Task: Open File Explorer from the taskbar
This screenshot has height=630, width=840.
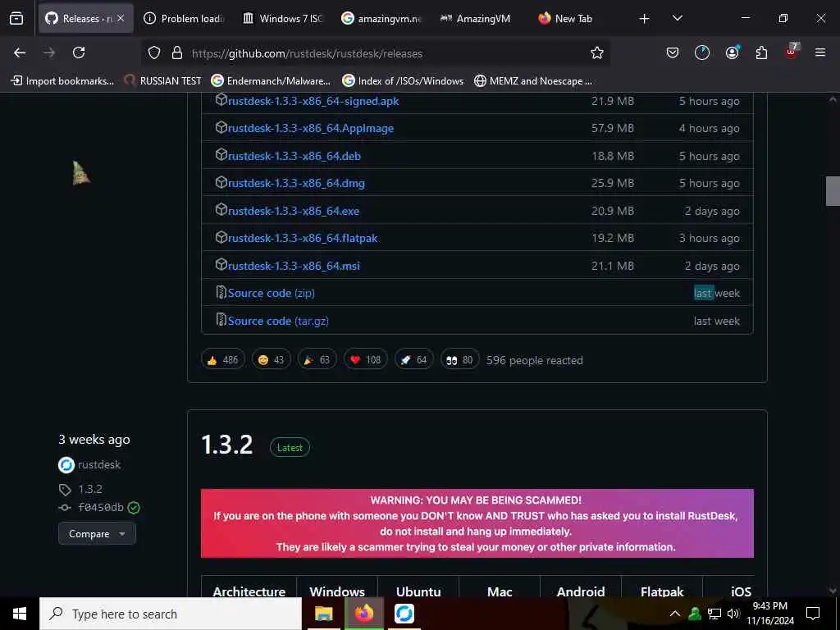Action: coord(323,614)
